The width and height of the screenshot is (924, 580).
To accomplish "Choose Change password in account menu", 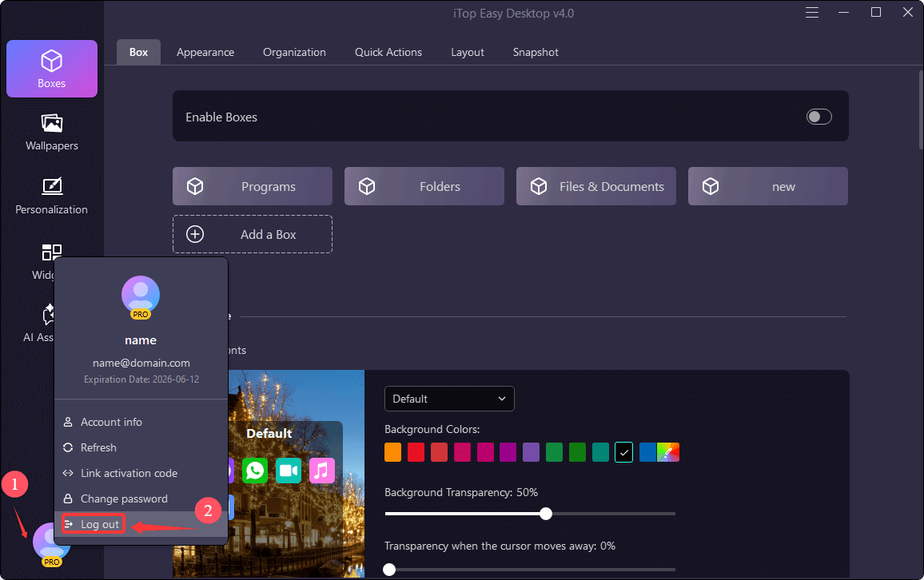I will click(x=124, y=499).
